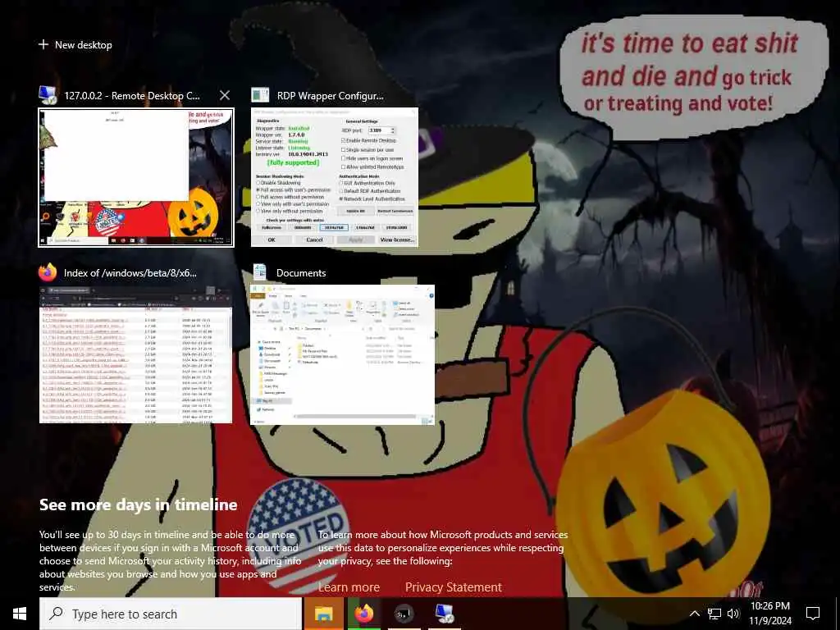Open File Explorer from the taskbar

(323, 614)
